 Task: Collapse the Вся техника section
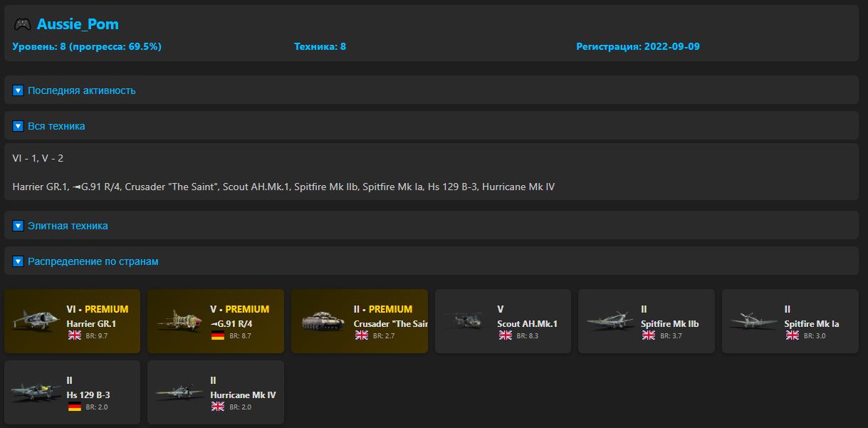[x=56, y=126]
